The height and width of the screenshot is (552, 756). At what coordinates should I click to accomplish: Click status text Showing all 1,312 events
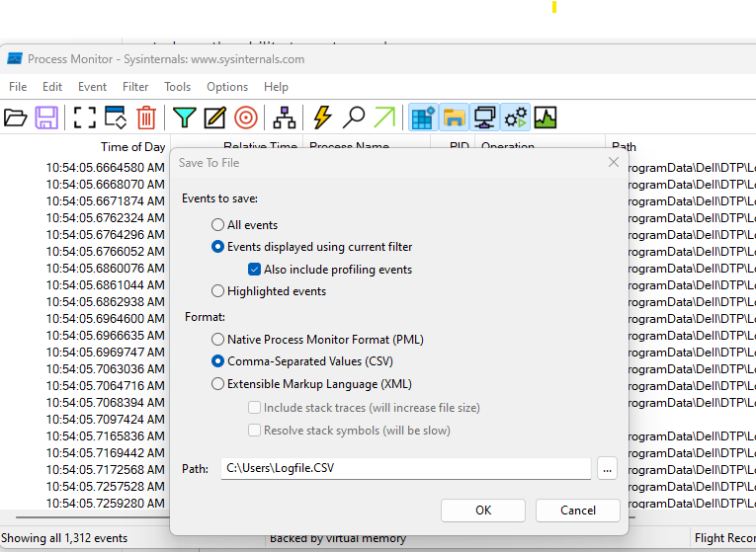point(64,538)
